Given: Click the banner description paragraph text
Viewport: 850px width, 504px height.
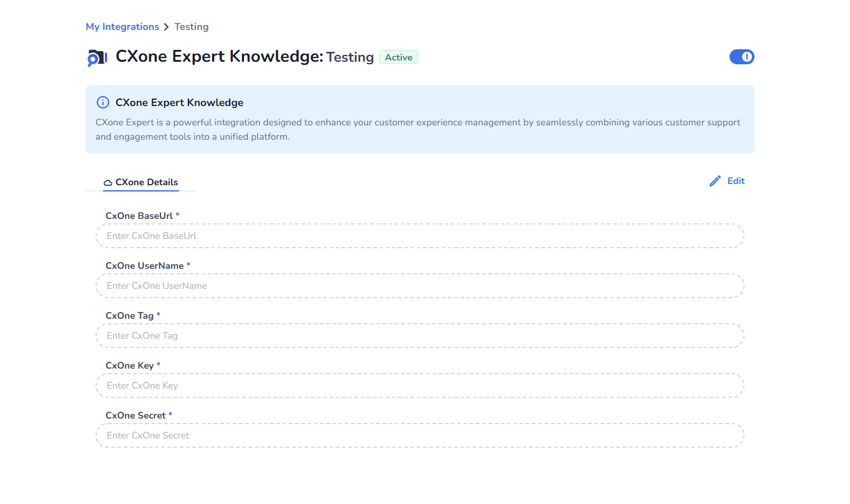Looking at the screenshot, I should pyautogui.click(x=418, y=129).
